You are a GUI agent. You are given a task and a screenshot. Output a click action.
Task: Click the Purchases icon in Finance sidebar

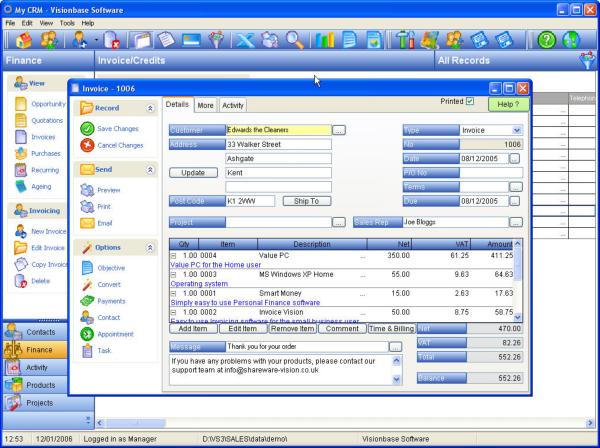point(21,153)
